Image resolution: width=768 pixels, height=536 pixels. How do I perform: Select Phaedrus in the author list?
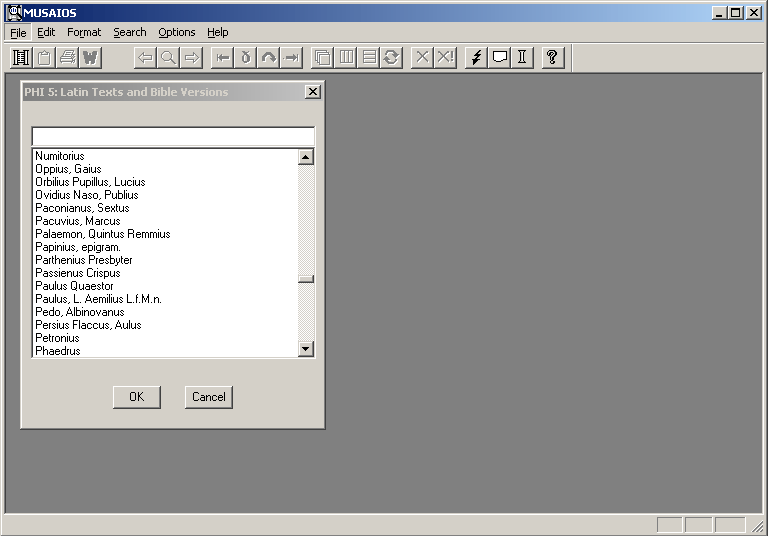[166, 351]
